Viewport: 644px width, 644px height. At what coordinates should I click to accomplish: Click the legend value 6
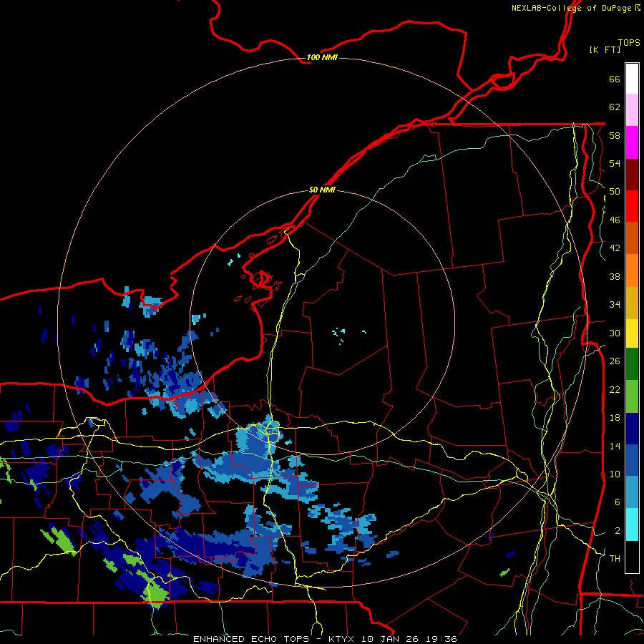[618, 502]
